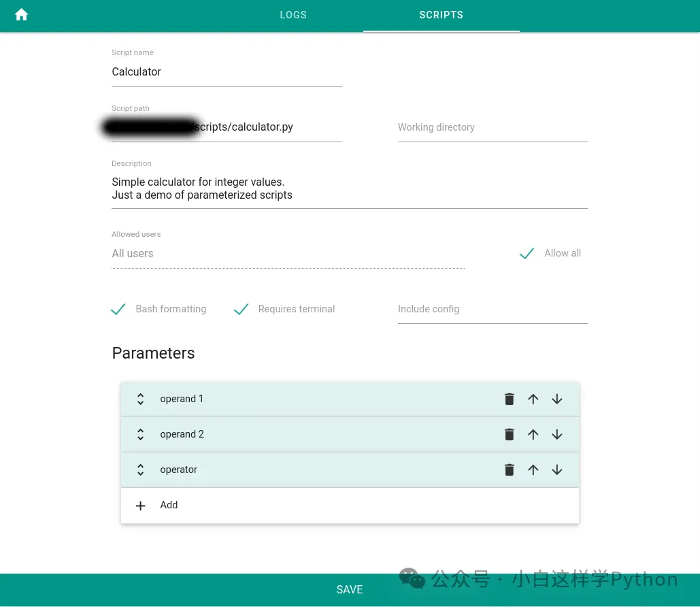Viewport: 700px width, 607px height.
Task: Click plus icon to add parameter
Action: pos(141,506)
